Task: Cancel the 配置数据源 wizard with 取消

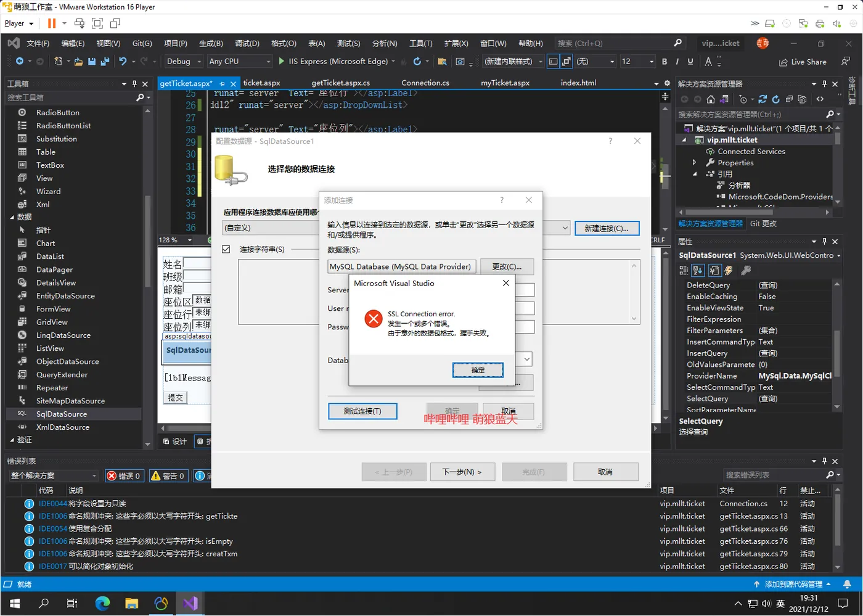Action: 605,472
